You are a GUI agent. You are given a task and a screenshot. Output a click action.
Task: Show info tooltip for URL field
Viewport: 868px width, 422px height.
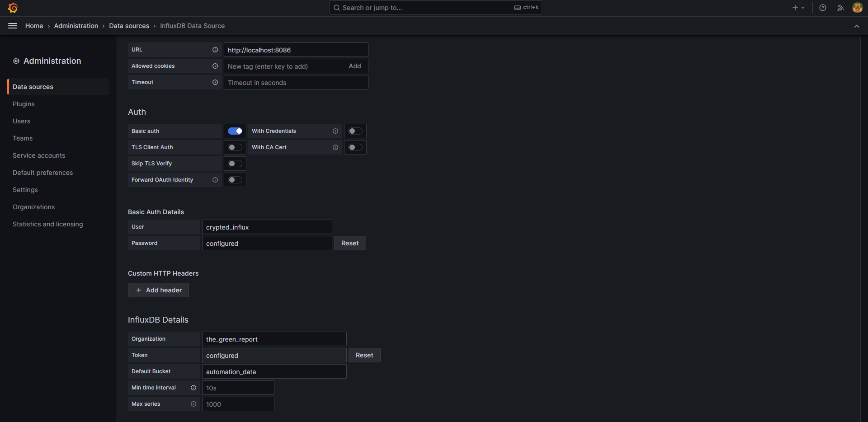tap(215, 50)
